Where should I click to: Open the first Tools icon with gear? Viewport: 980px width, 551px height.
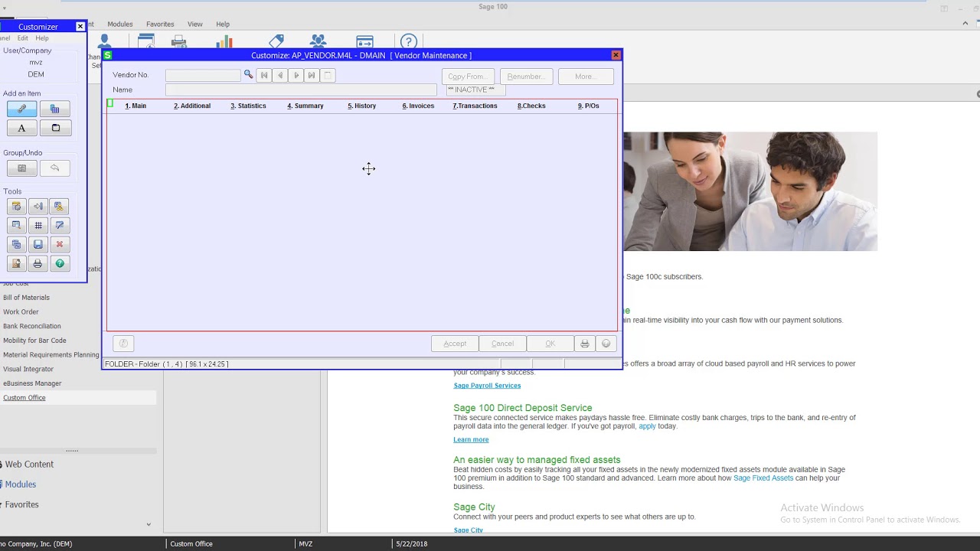coord(16,207)
